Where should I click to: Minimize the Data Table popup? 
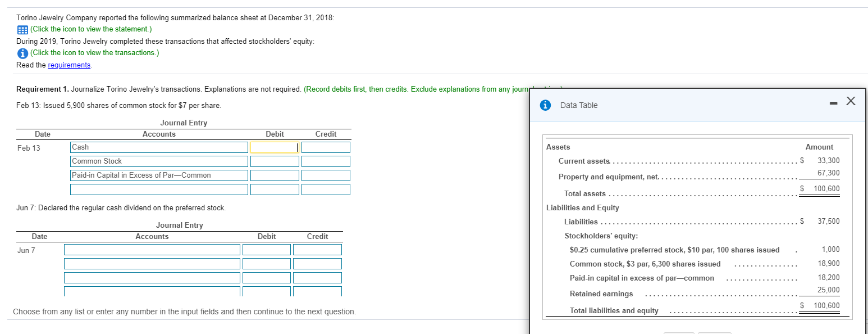pos(834,102)
